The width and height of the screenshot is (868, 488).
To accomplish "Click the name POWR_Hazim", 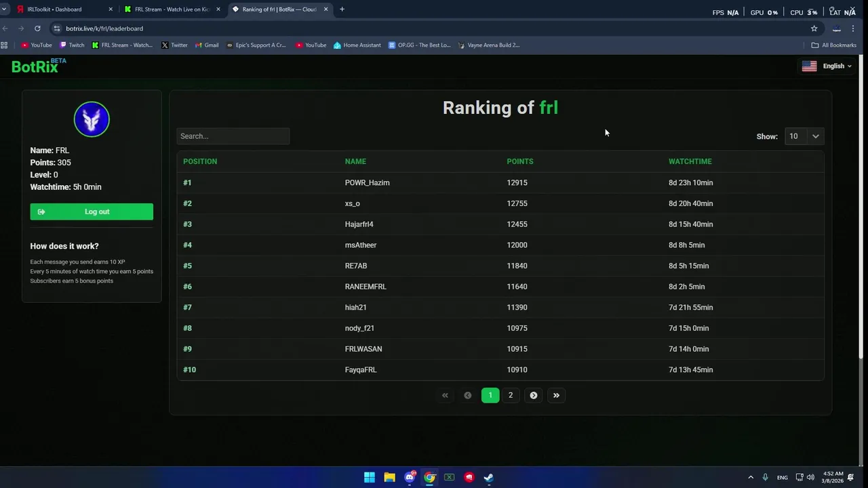I will 367,182.
